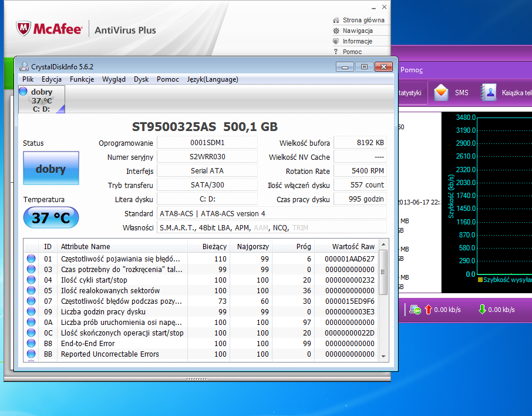Screen dimensions: 532x416
Task: Click the status orb for End-to-End Error
Action: 31,343
